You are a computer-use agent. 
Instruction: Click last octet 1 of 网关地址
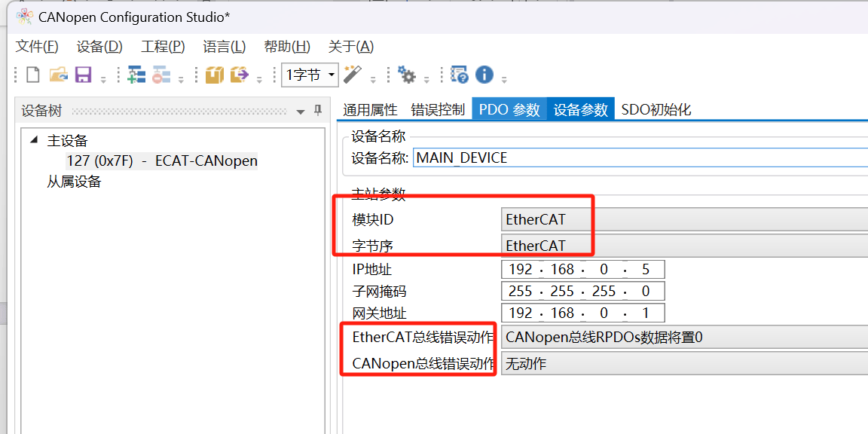(646, 313)
